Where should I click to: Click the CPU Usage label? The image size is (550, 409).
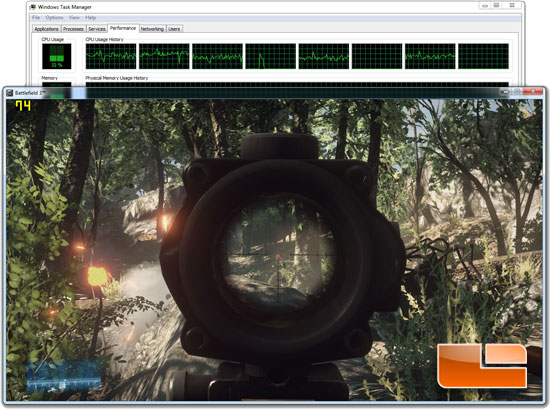pos(53,39)
